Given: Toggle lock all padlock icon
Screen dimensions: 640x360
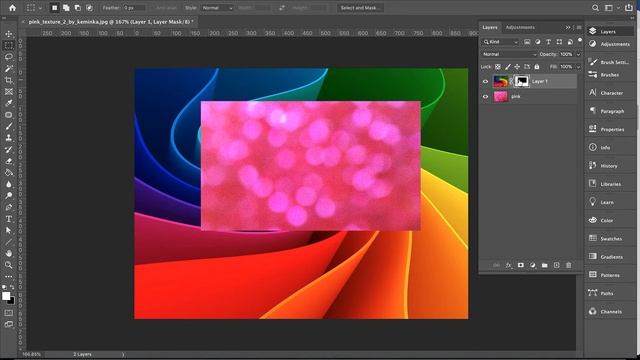Looking at the screenshot, I should (x=537, y=67).
